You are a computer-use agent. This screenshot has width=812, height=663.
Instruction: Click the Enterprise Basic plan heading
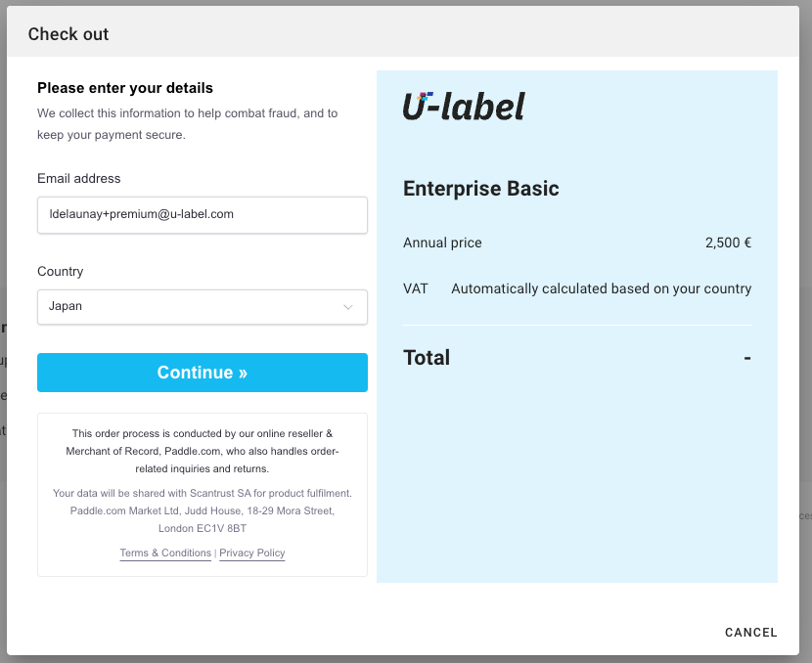pyautogui.click(x=480, y=189)
